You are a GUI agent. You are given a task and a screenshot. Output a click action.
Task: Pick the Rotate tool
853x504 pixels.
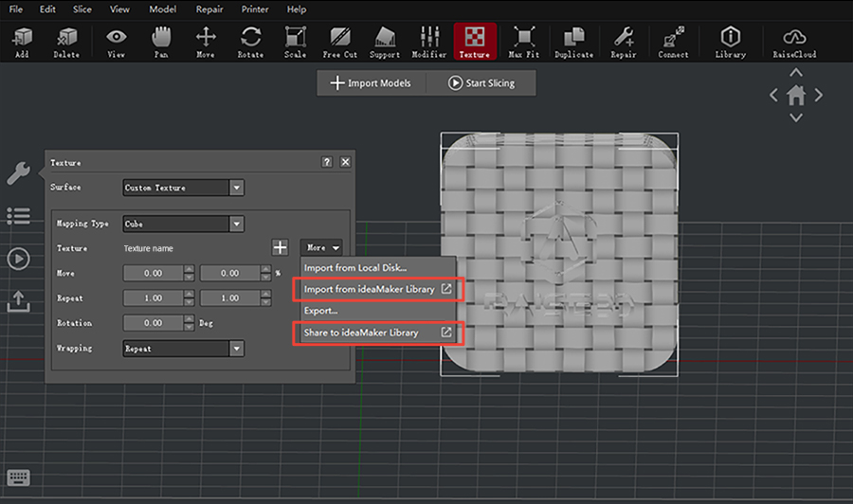pos(250,42)
